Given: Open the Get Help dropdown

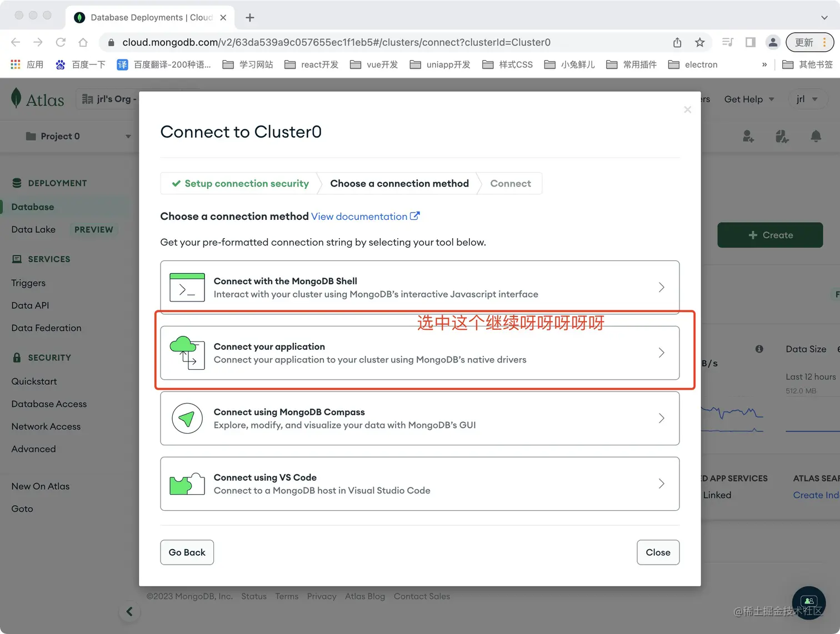Looking at the screenshot, I should point(749,99).
